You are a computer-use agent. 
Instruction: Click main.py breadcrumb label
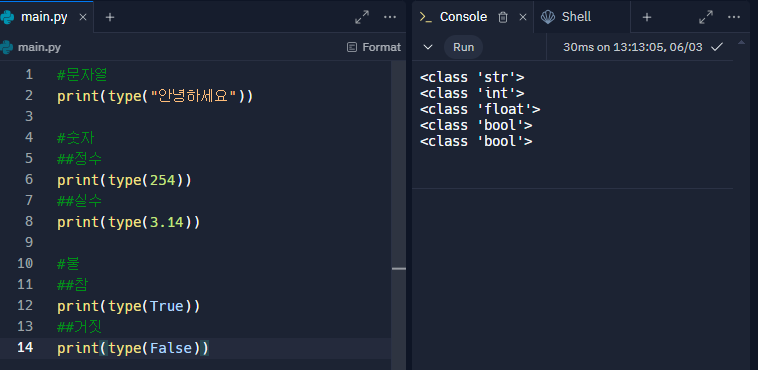39,47
